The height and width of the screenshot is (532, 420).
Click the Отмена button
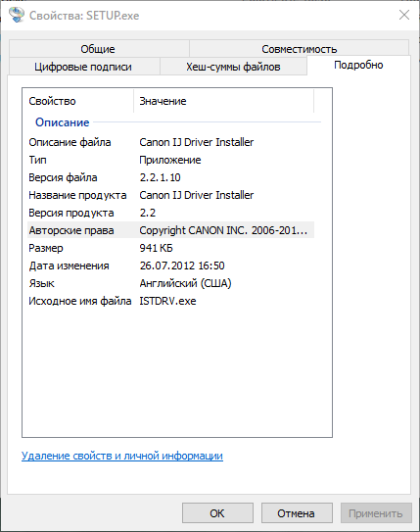click(297, 513)
